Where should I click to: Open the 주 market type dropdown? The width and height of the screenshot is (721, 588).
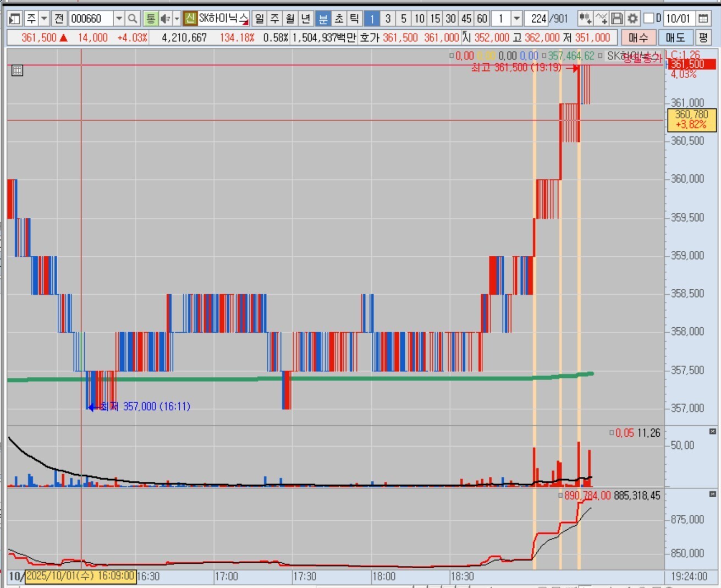click(44, 19)
